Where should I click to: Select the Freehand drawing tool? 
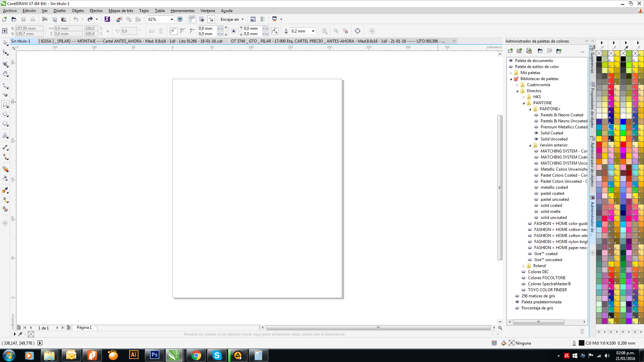tap(5, 85)
